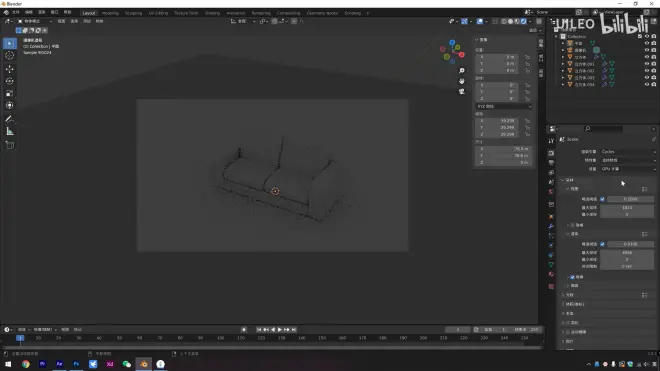Jump to the timeline start frame

tap(259, 330)
